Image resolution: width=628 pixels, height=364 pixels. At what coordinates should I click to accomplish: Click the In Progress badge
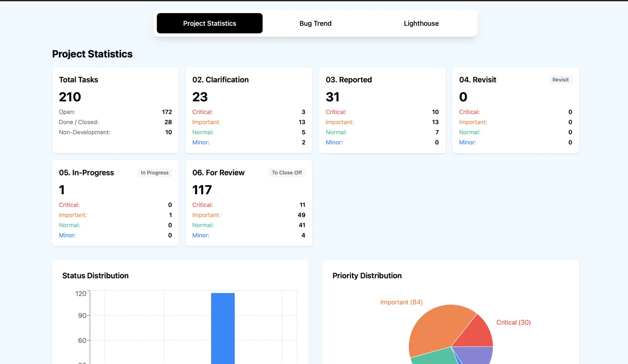click(x=155, y=173)
